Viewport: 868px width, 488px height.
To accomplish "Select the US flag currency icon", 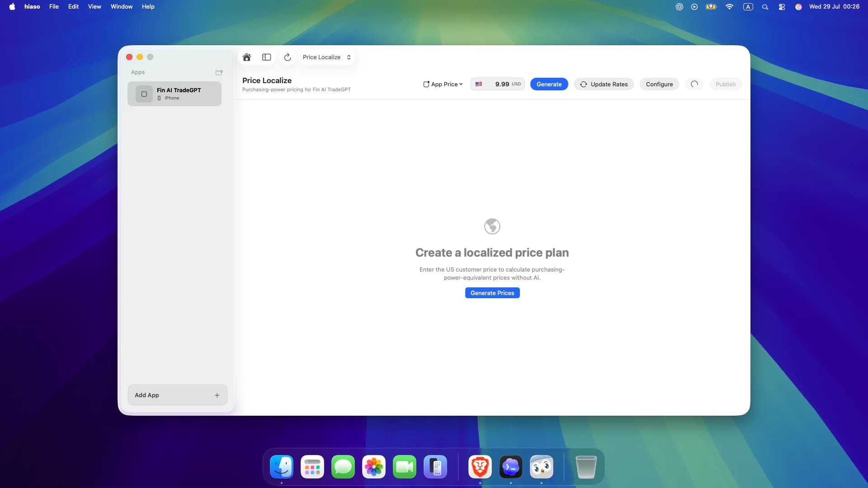I will pos(479,84).
